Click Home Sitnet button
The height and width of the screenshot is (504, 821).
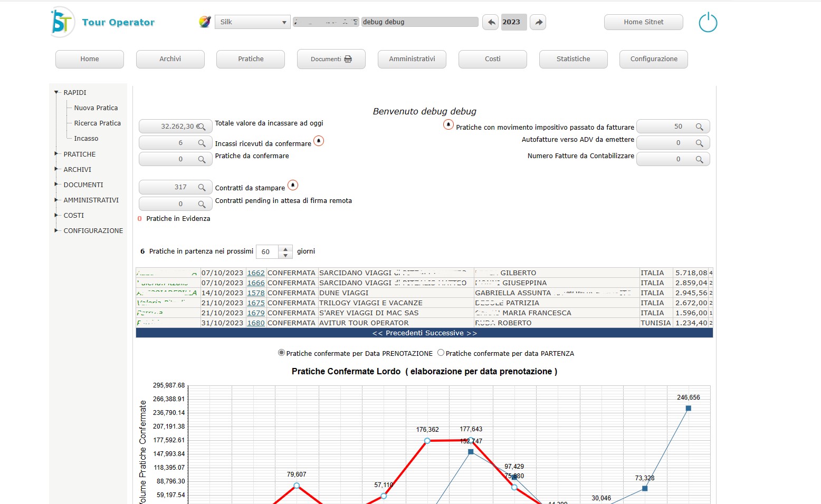[644, 22]
